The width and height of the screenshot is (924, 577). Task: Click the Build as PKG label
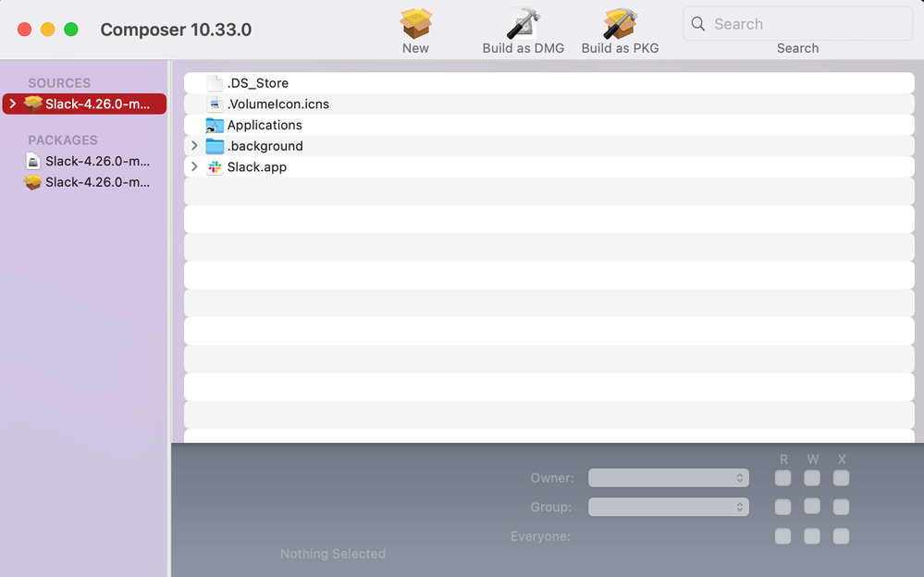620,48
